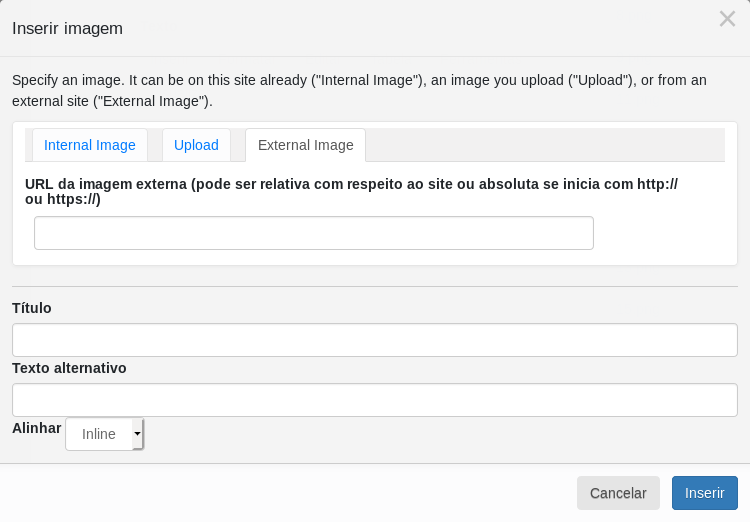Click the Título field label

pos(32,308)
